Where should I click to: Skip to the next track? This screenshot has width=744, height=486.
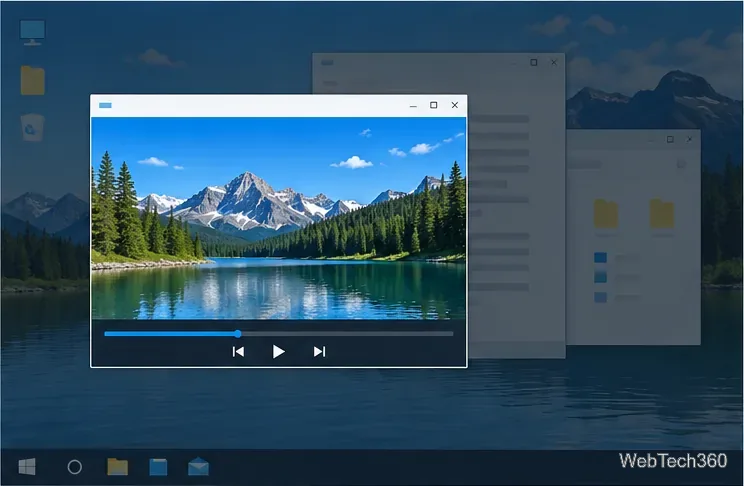coord(319,352)
